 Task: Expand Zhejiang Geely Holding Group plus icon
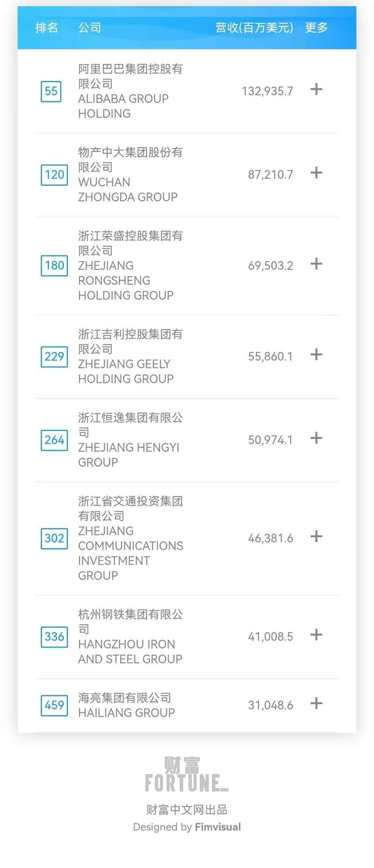[316, 354]
